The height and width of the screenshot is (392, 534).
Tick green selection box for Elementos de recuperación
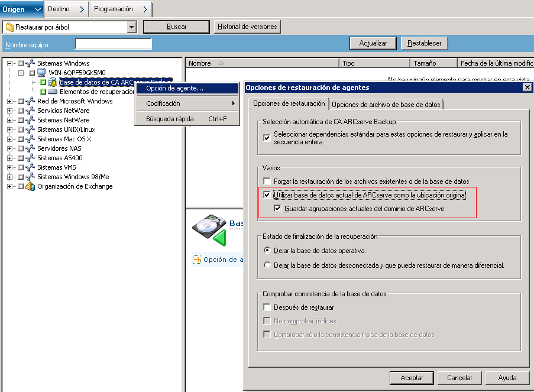pos(43,92)
